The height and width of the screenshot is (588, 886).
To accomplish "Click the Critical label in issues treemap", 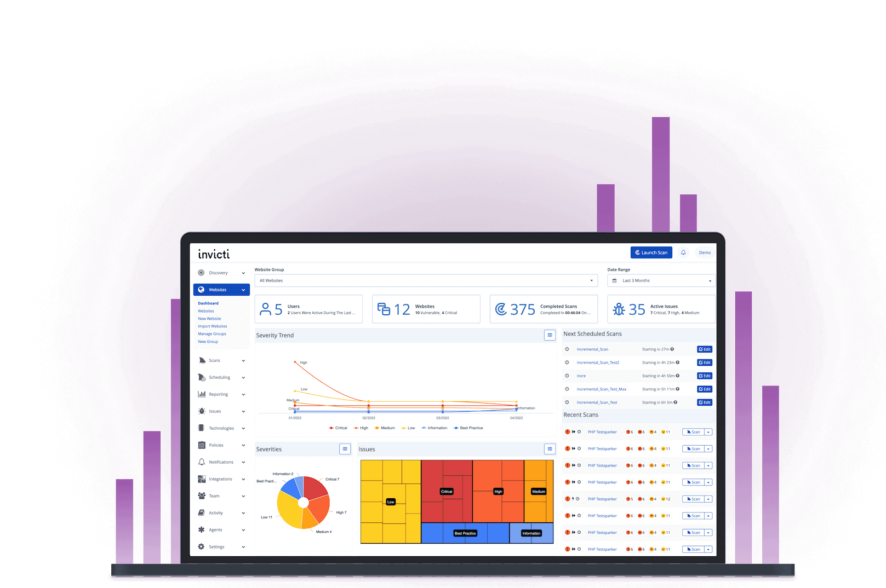I will point(447,492).
